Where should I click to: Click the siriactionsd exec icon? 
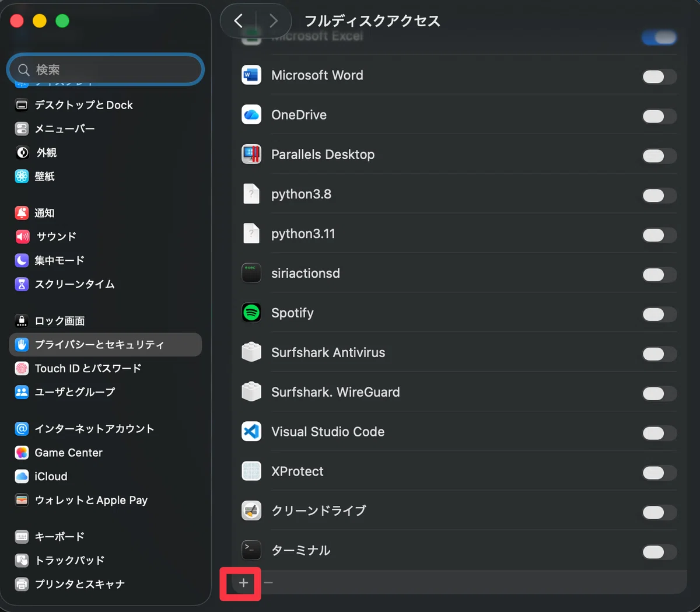pyautogui.click(x=251, y=273)
